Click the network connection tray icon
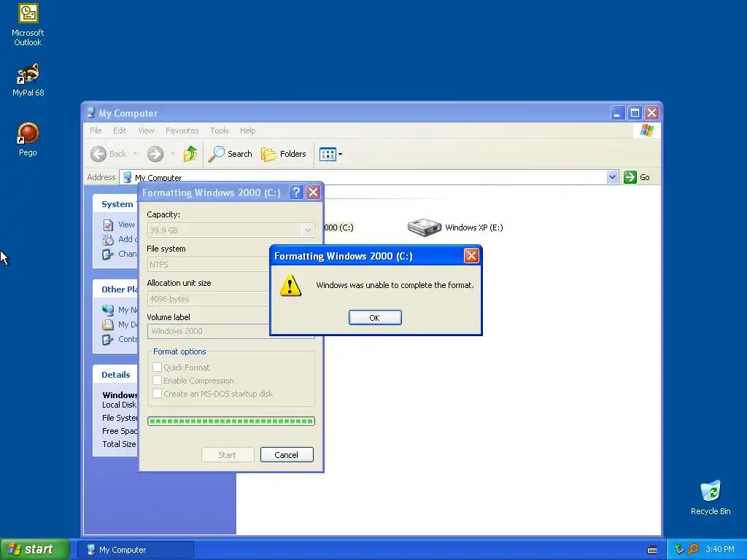The width and height of the screenshot is (747, 560). (x=679, y=549)
